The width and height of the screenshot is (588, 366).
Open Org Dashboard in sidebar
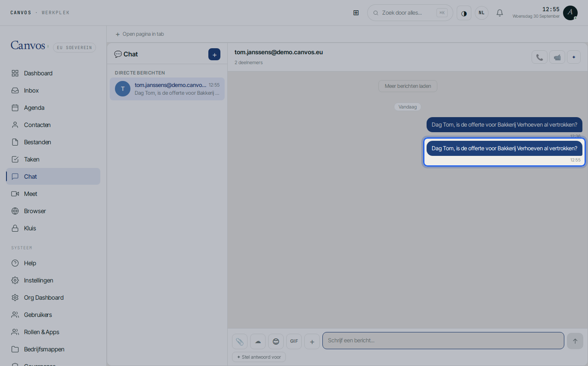(53, 298)
